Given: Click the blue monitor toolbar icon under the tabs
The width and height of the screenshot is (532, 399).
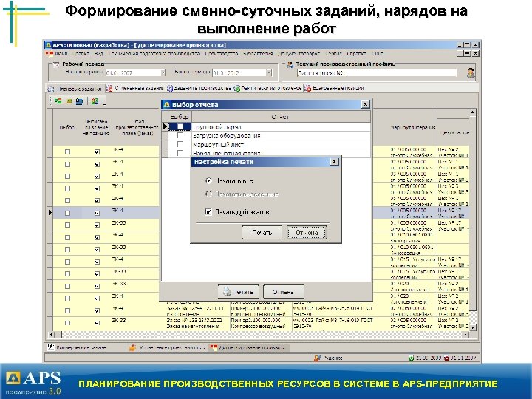Looking at the screenshot, I should 80,101.
